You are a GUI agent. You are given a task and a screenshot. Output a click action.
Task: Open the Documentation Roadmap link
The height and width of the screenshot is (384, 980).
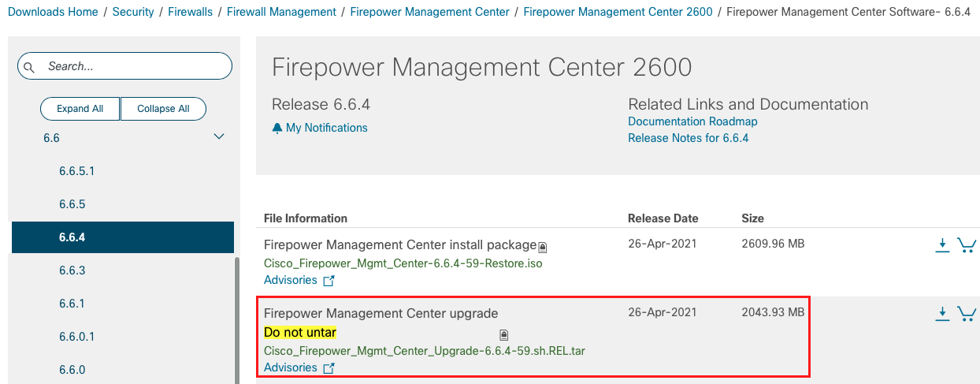tap(692, 121)
